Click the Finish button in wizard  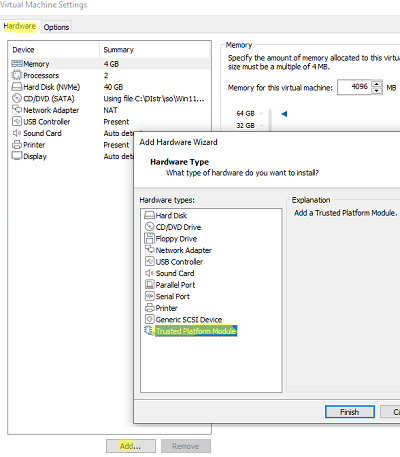tap(350, 412)
